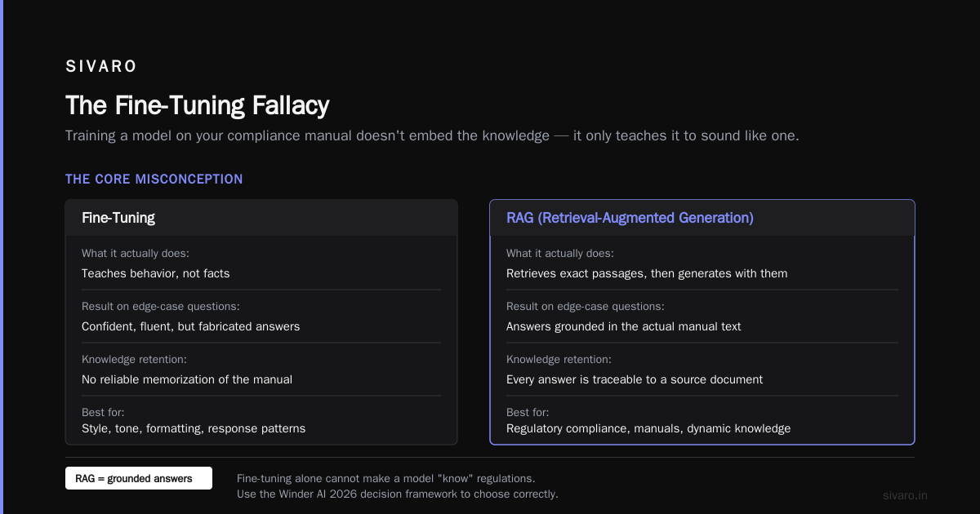Click 'Knowledge retention:' label under Fine-Tuning
Image resolution: width=980 pixels, height=514 pixels.
(x=134, y=359)
